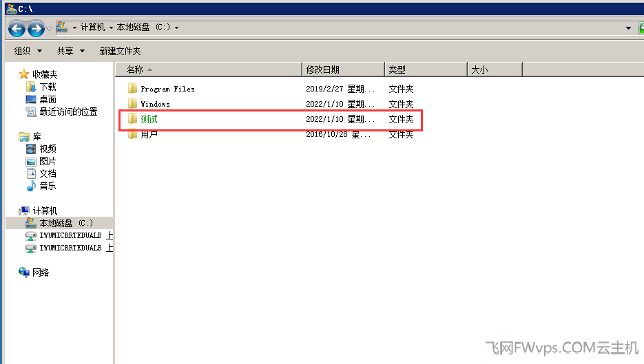Click the 网络 network icon
644x364 pixels.
[x=24, y=272]
